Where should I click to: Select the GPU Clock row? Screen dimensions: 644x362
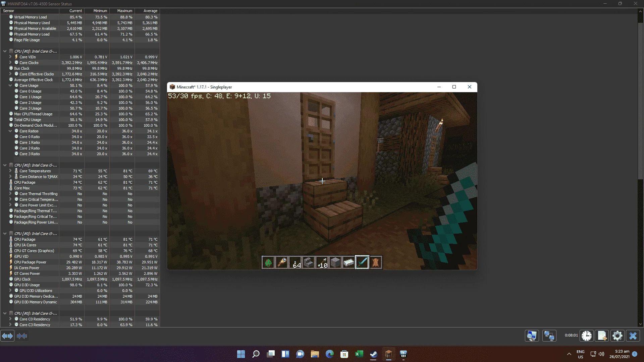80,279
